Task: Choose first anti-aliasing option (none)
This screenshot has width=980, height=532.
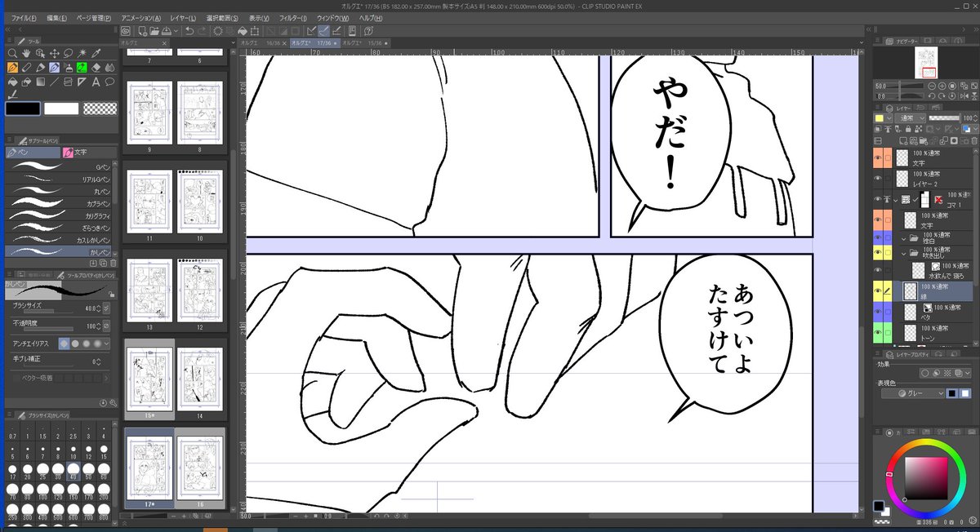Action: tap(65, 344)
